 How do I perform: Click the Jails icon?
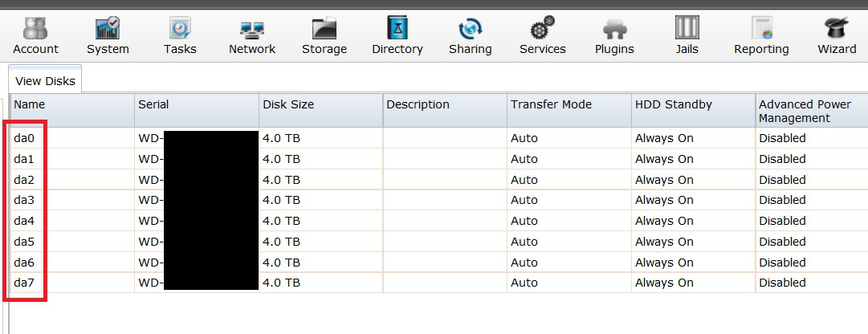687,30
